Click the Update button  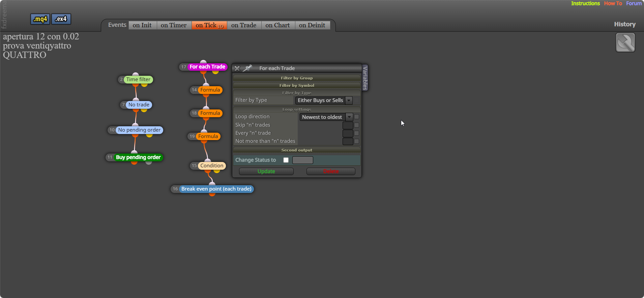(266, 171)
